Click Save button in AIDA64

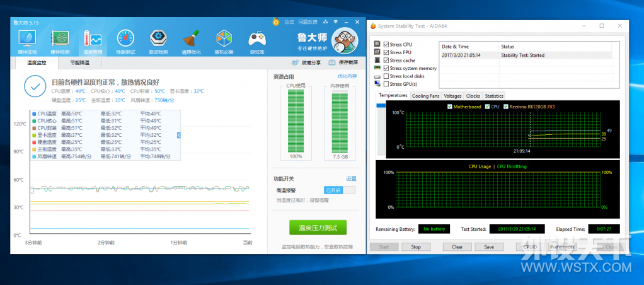[489, 247]
